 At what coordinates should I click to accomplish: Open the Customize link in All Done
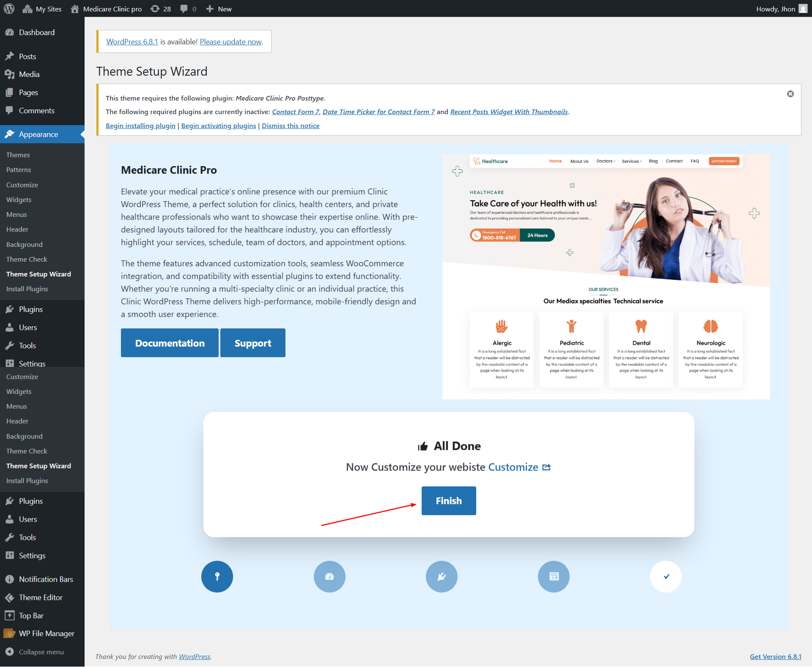(x=513, y=467)
